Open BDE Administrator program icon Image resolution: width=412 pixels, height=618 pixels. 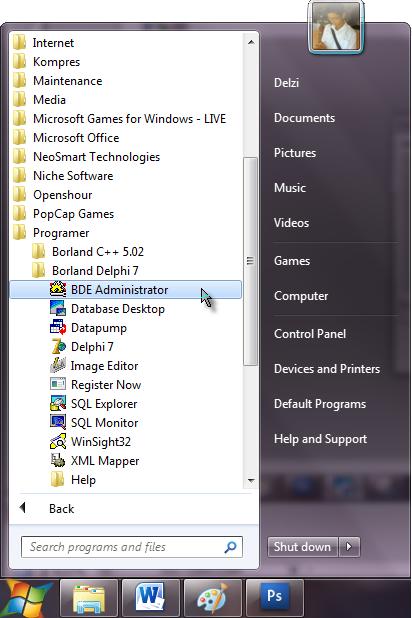coord(58,290)
